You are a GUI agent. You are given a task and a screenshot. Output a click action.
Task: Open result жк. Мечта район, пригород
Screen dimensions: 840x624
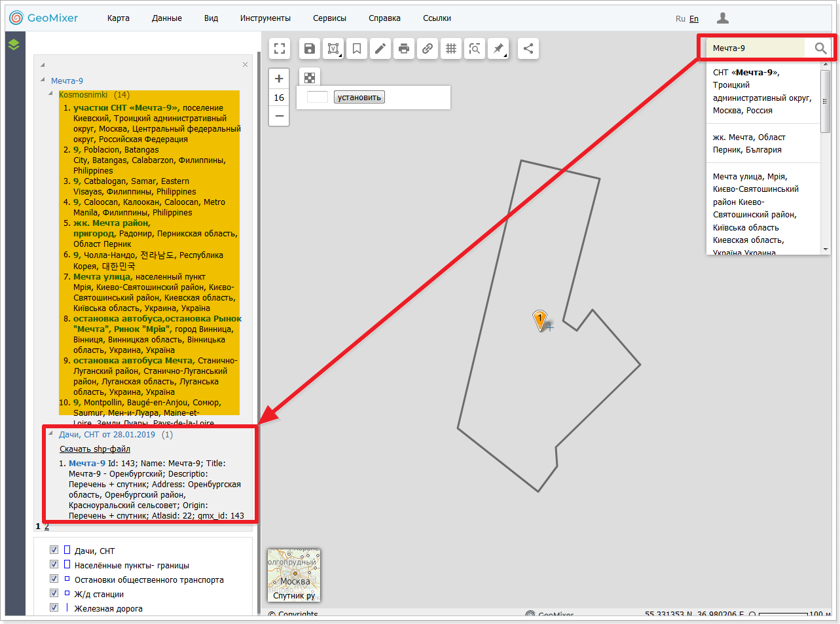(112, 229)
